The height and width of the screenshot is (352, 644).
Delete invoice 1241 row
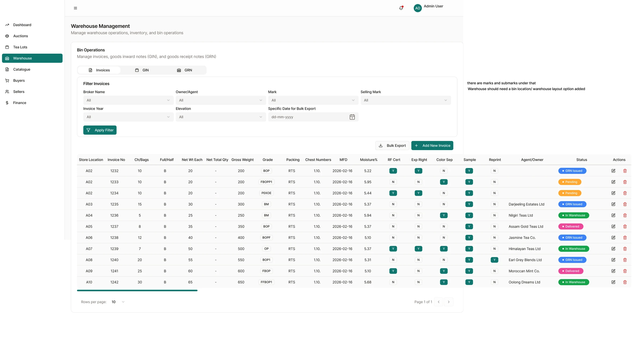click(x=625, y=271)
